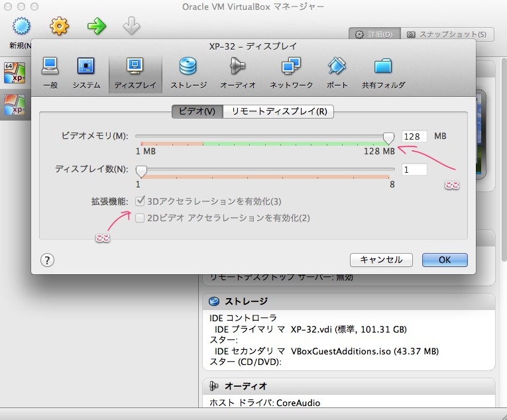This screenshot has height=420, width=507.
Task: Click the オーディオ section header
Action: pos(349,386)
